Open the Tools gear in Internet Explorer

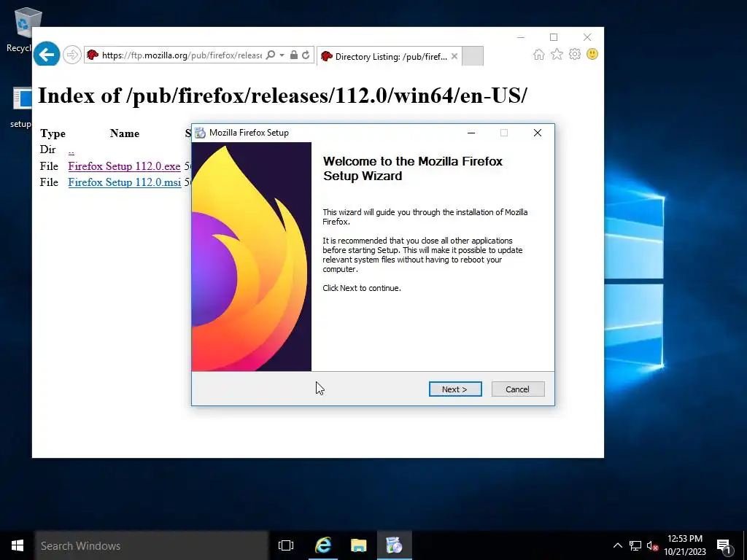coord(575,54)
